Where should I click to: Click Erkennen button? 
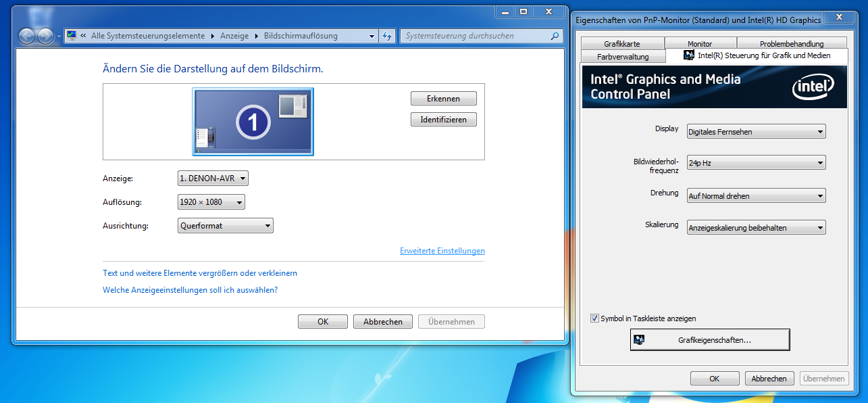coord(443,99)
